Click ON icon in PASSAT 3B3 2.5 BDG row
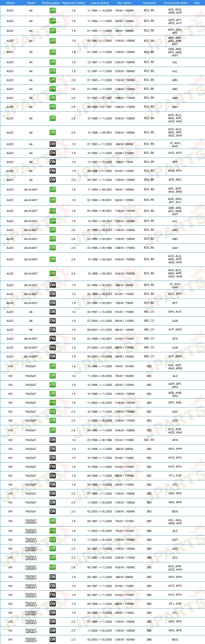Image resolution: width=205 pixels, height=644 pixels. 52,511
